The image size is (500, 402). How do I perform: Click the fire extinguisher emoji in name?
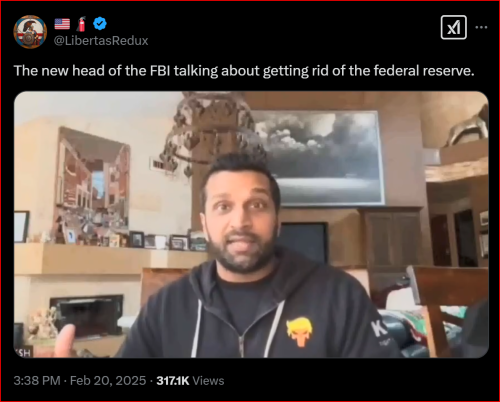pyautogui.click(x=81, y=24)
